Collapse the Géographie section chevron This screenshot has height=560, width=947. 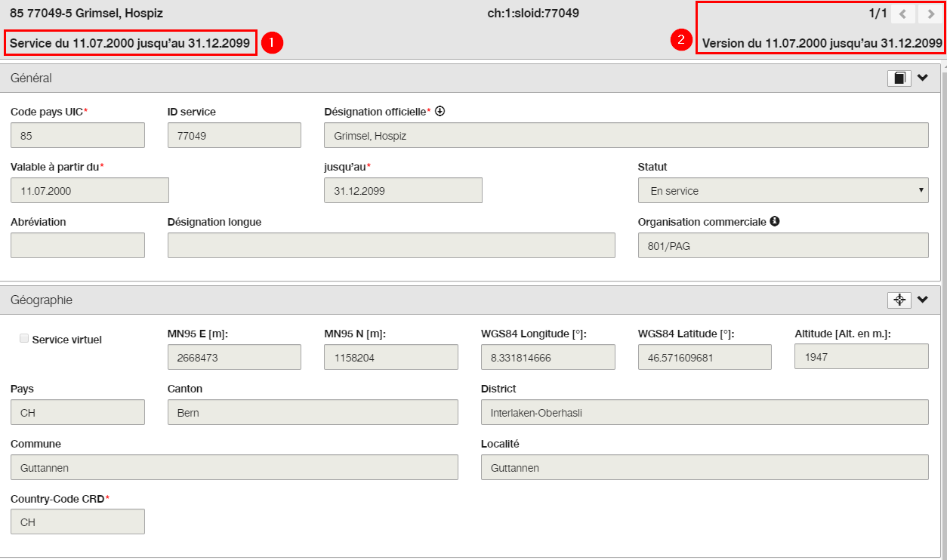click(923, 300)
